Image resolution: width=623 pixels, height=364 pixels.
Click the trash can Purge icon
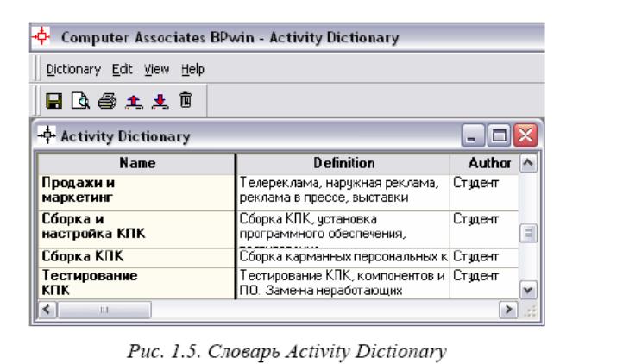coord(186,100)
